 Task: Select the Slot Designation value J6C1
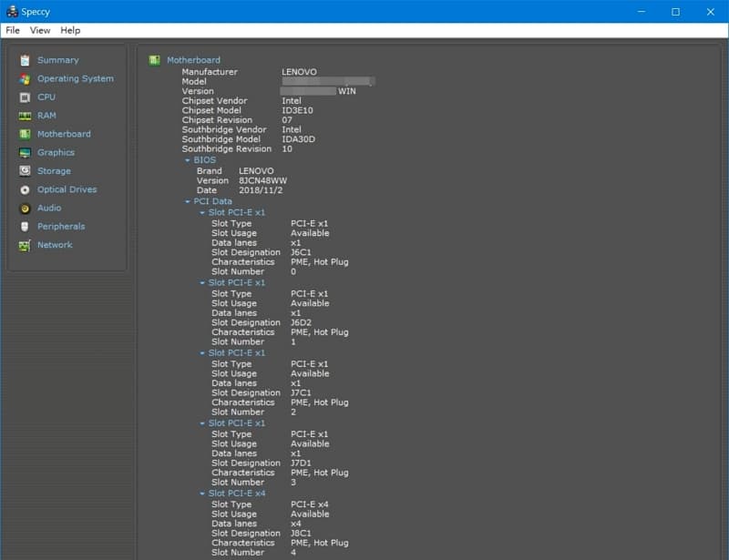(301, 252)
